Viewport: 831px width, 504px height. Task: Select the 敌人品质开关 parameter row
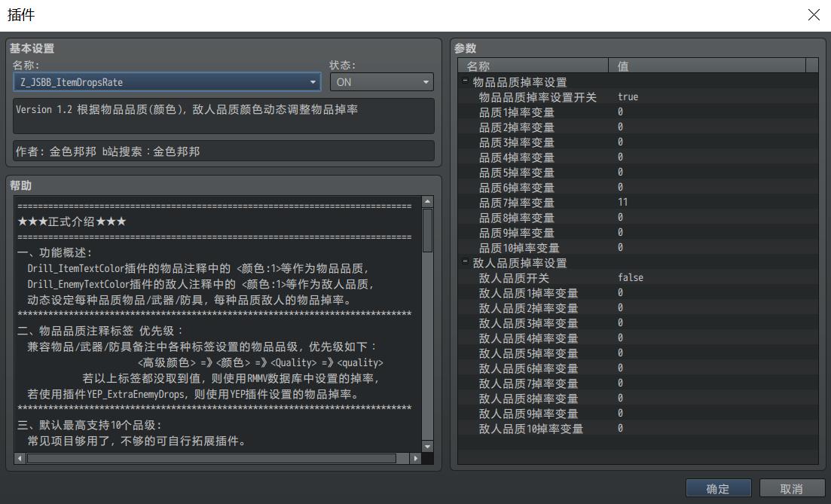[638, 278]
